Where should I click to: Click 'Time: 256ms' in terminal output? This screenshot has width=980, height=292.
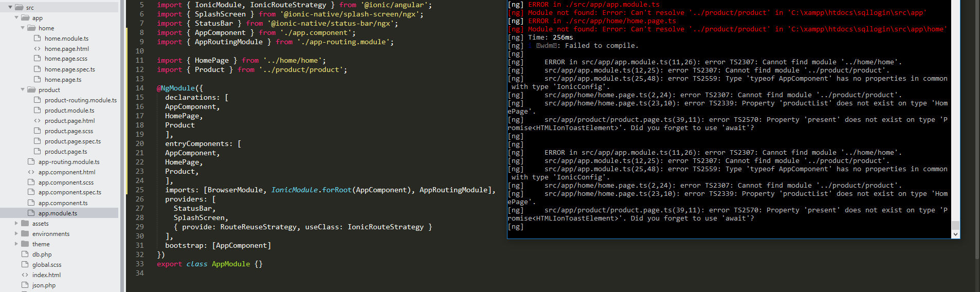550,37
